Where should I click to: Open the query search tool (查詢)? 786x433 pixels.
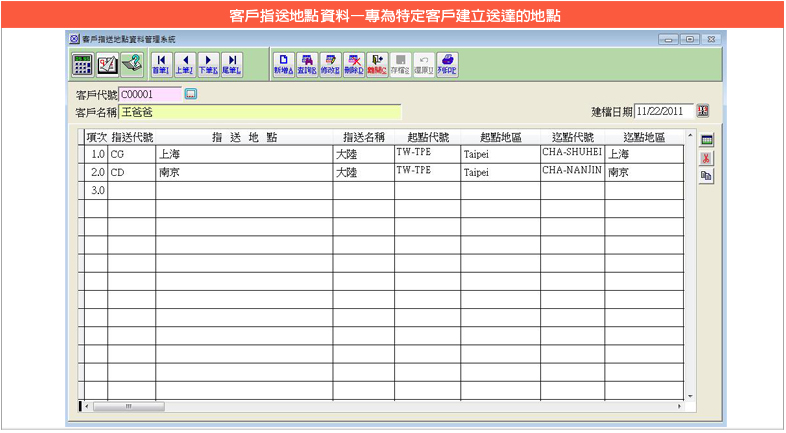(x=307, y=65)
